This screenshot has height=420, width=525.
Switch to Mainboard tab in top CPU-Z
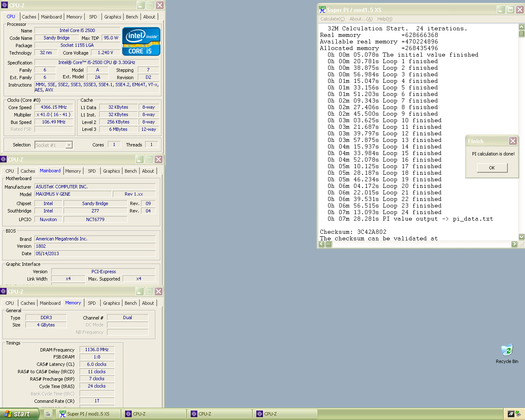(51, 17)
